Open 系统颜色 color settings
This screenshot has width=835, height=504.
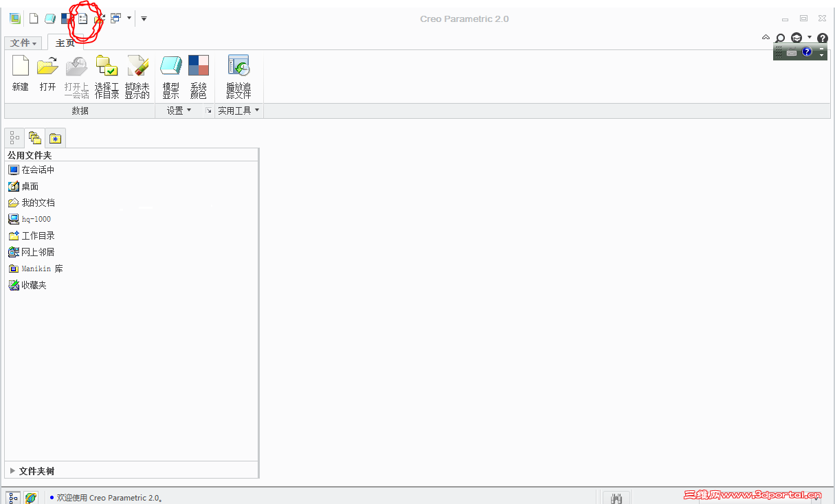199,77
